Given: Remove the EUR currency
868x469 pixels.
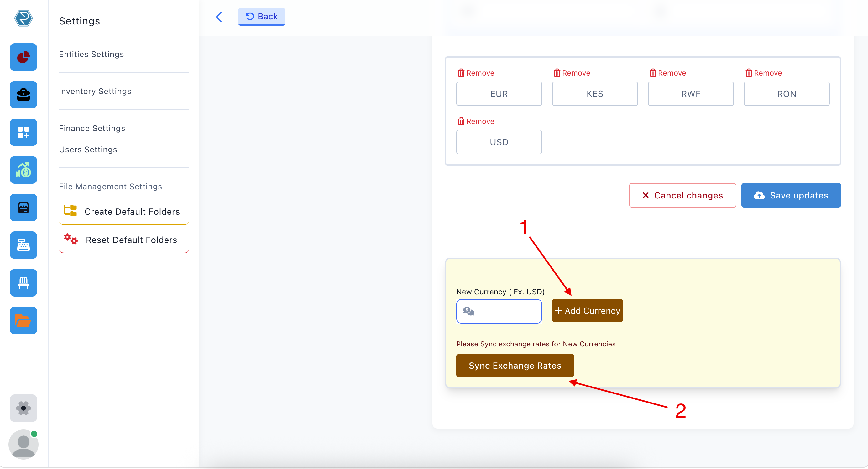Looking at the screenshot, I should click(475, 72).
